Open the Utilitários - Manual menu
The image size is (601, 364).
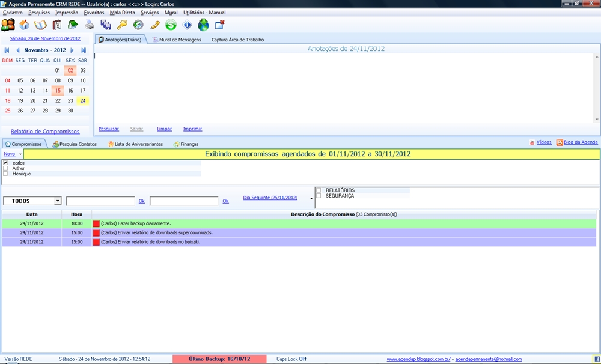[x=204, y=13]
